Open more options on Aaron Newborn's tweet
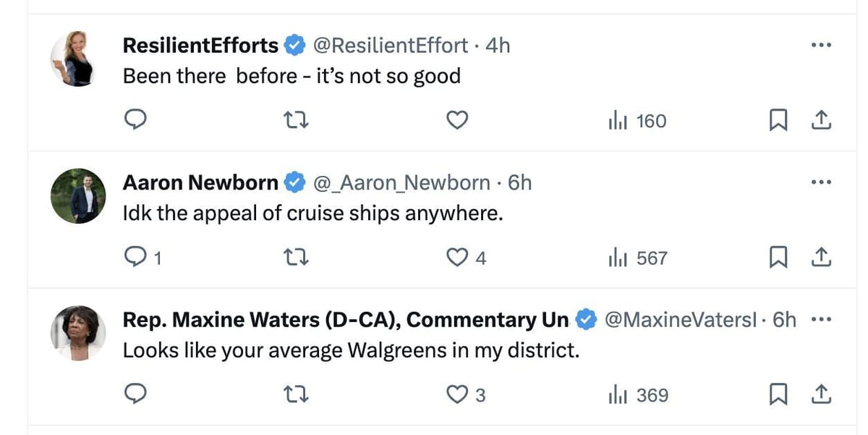This screenshot has height=435, width=868. tap(821, 182)
